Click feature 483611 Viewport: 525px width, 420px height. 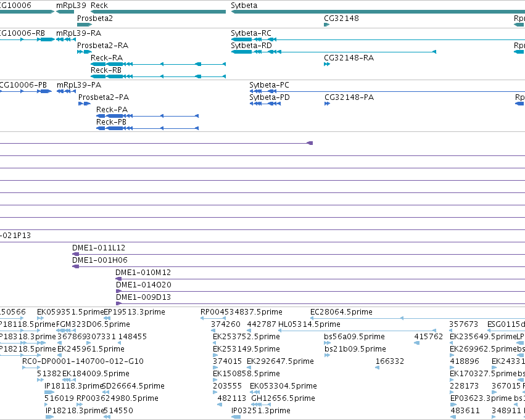click(465, 411)
